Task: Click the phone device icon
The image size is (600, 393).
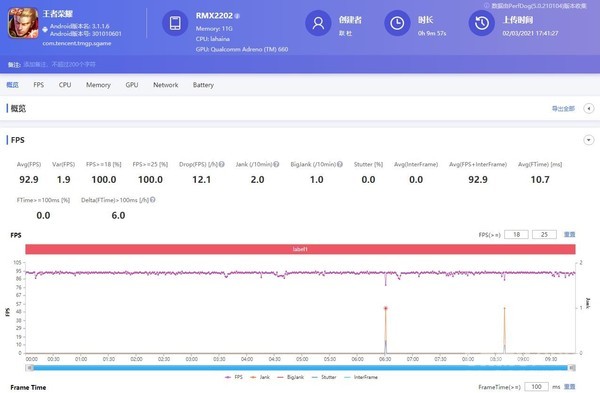Action: [x=175, y=23]
